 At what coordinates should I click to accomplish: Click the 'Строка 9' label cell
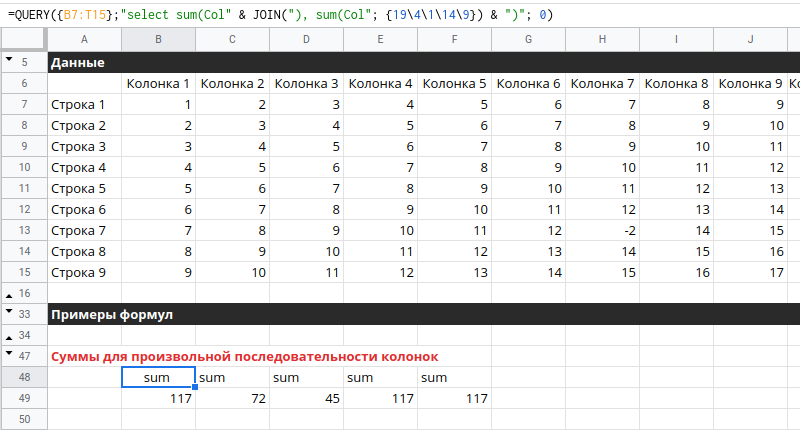84,272
